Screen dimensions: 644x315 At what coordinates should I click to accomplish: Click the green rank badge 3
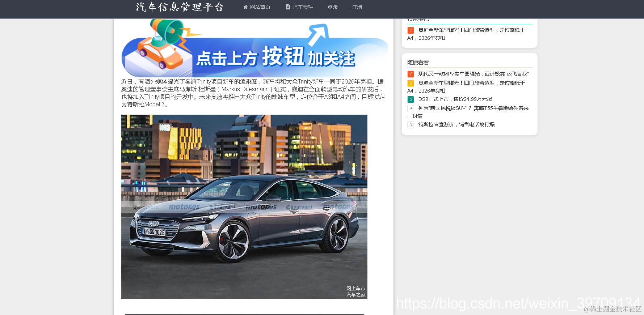[x=411, y=99]
